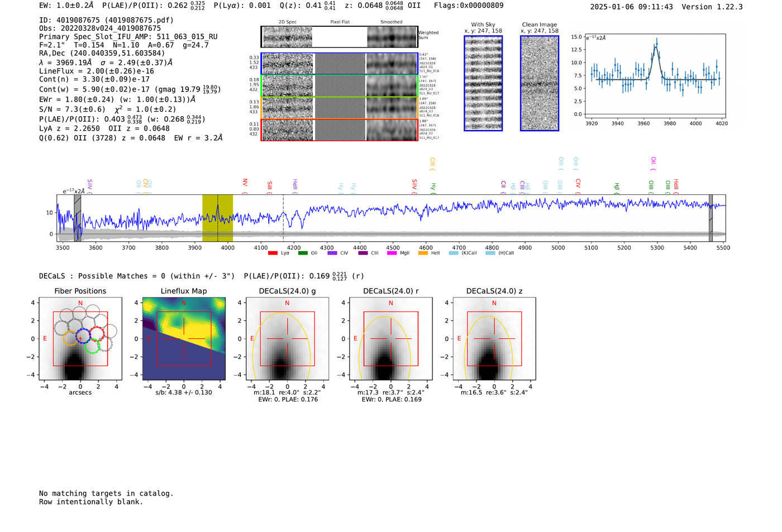
Task: Select the DECaLS r band cutout
Action: [390, 339]
